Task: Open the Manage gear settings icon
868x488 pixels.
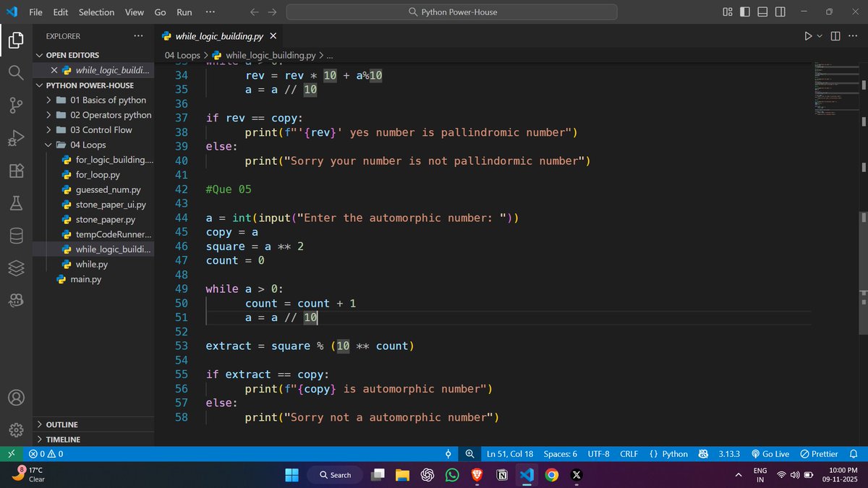Action: coord(16,430)
